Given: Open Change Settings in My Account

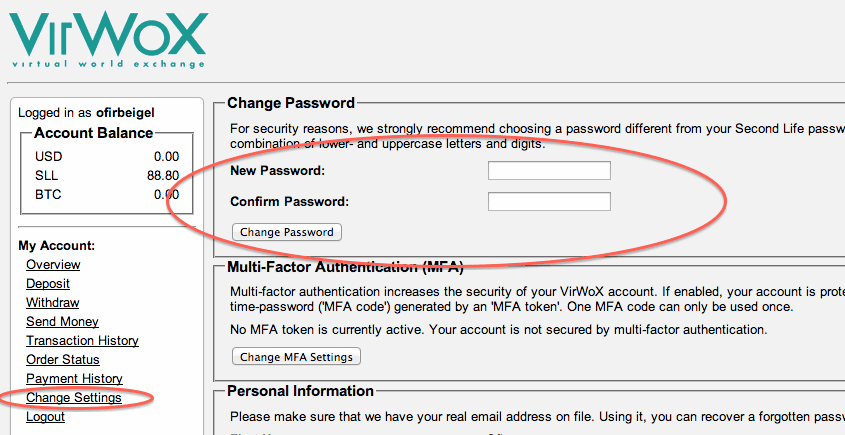Looking at the screenshot, I should [74, 398].
